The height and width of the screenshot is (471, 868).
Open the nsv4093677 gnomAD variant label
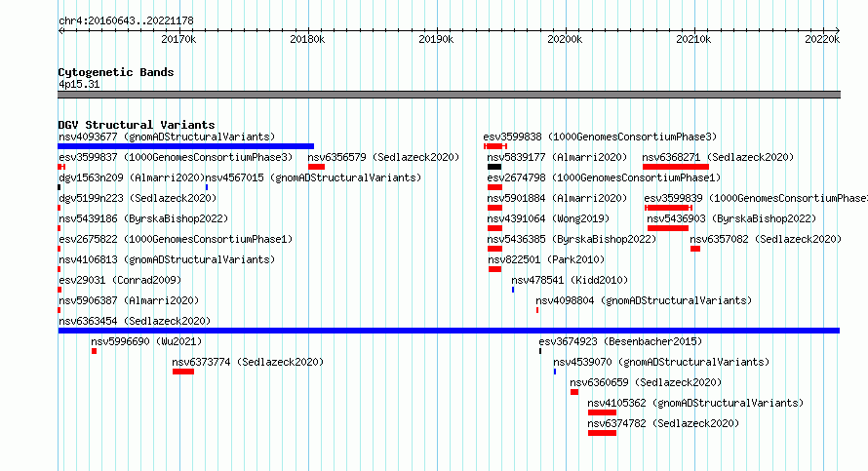(x=167, y=137)
